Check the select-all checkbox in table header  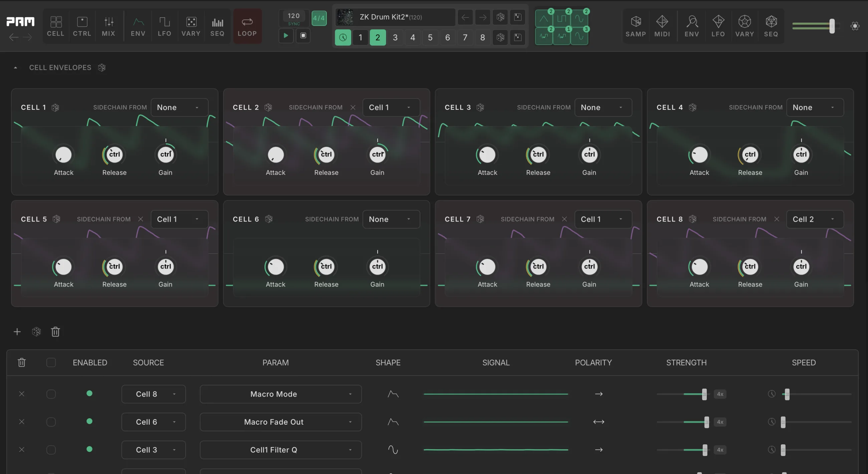point(51,363)
